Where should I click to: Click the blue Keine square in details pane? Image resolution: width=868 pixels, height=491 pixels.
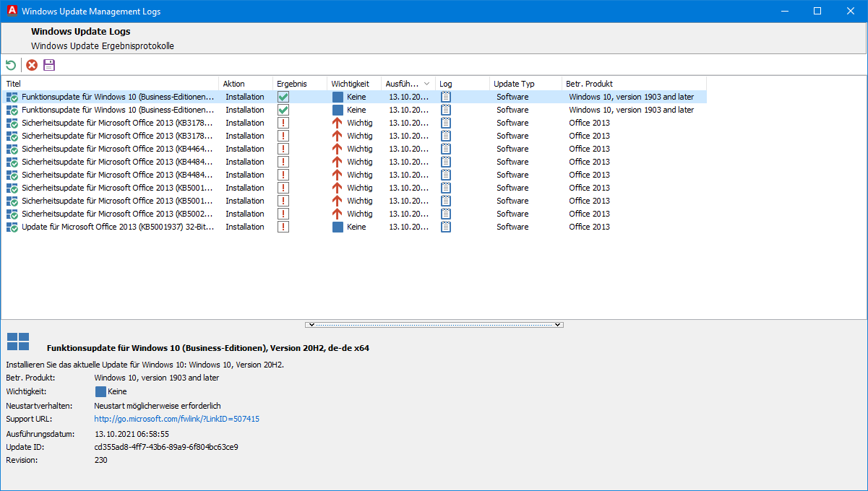(100, 391)
